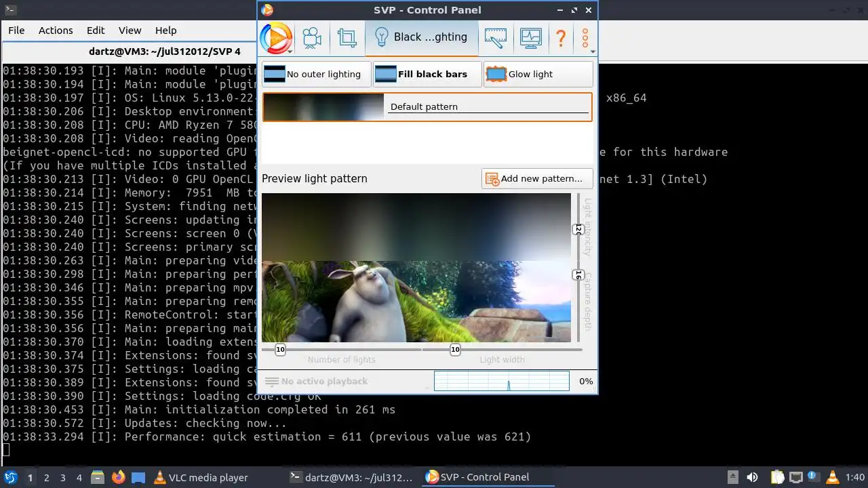Open the clipboard manager tray icon
Image resolution: width=868 pixels, height=488 pixels.
(x=777, y=477)
